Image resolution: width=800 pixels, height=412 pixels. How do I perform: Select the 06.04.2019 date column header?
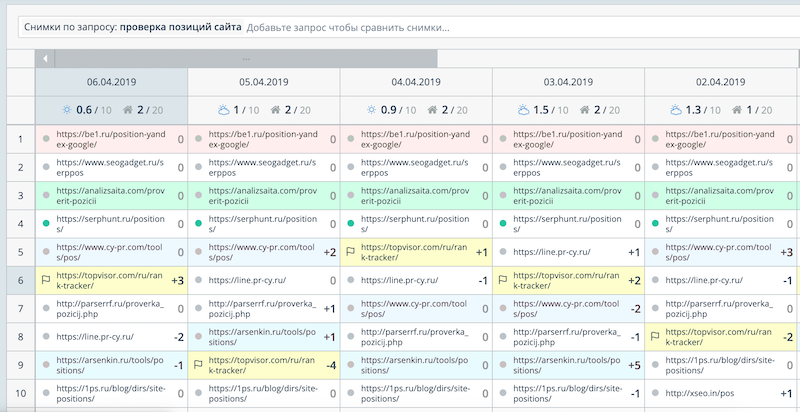point(111,82)
